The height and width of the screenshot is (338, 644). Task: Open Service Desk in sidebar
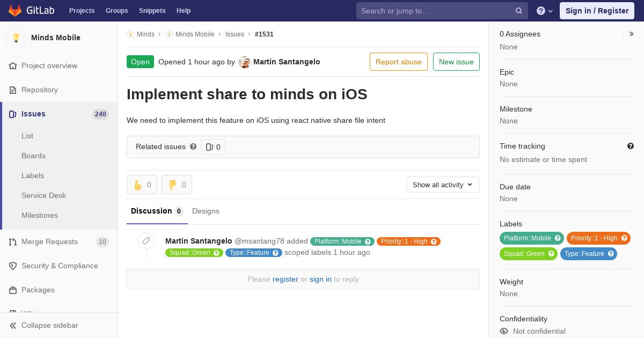pyautogui.click(x=43, y=195)
